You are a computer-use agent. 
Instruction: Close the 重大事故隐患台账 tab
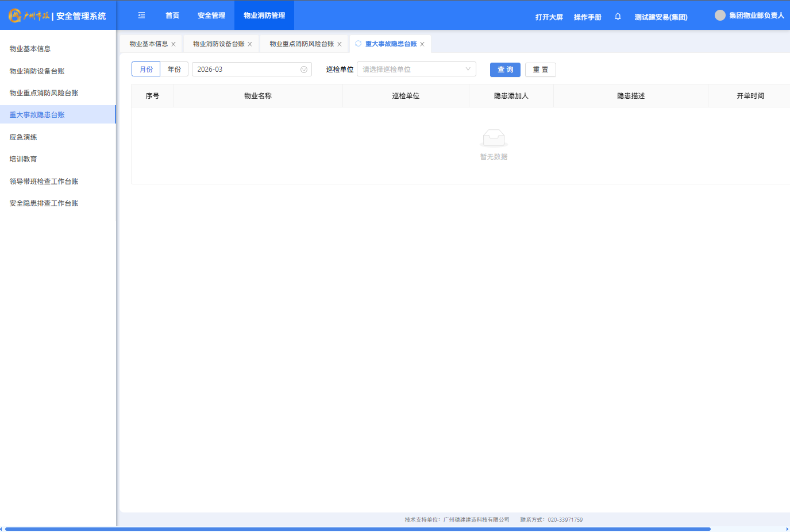coord(422,44)
